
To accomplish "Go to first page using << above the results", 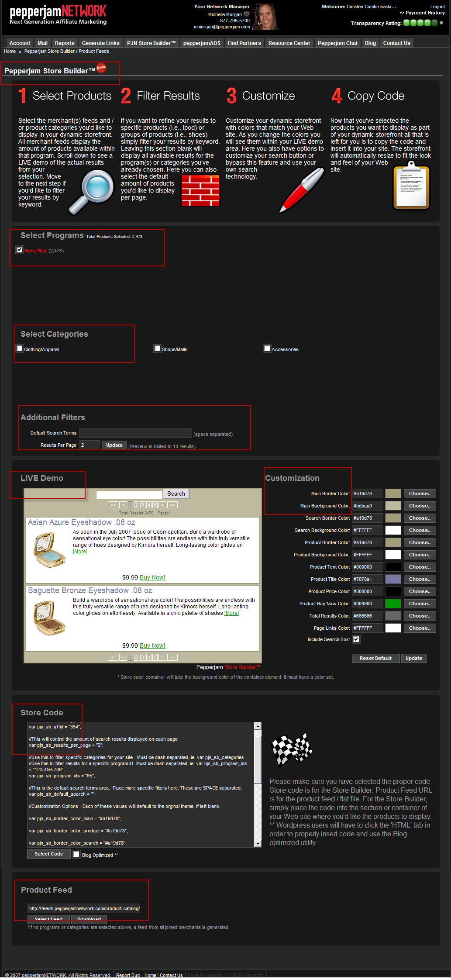I will click(113, 505).
